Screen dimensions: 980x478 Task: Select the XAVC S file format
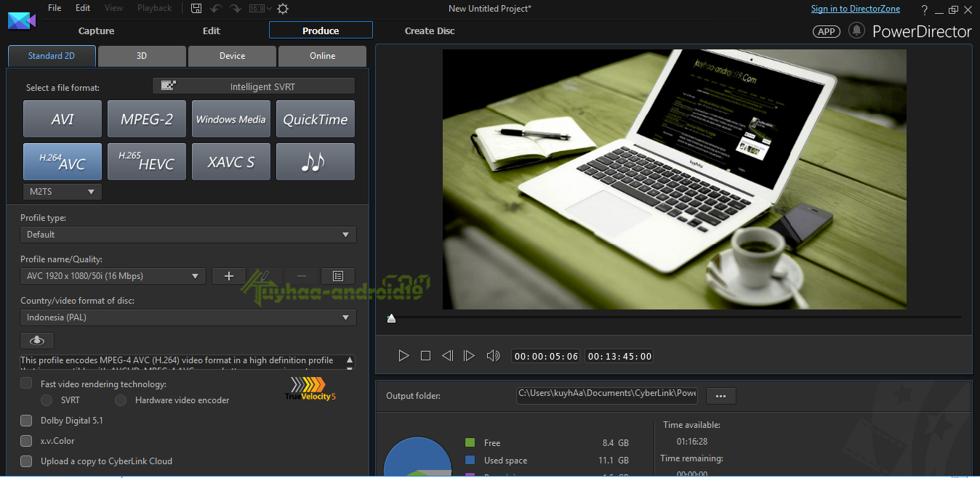[x=231, y=161]
